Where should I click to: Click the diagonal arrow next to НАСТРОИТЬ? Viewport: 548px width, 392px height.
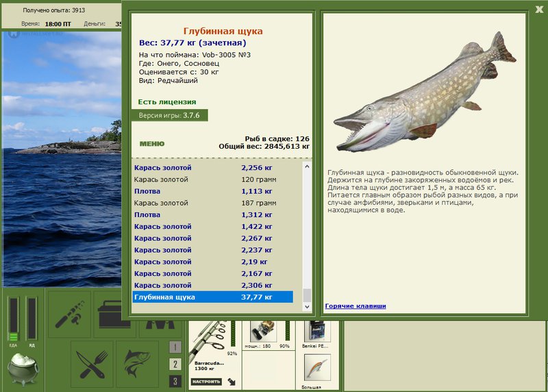[x=232, y=381]
